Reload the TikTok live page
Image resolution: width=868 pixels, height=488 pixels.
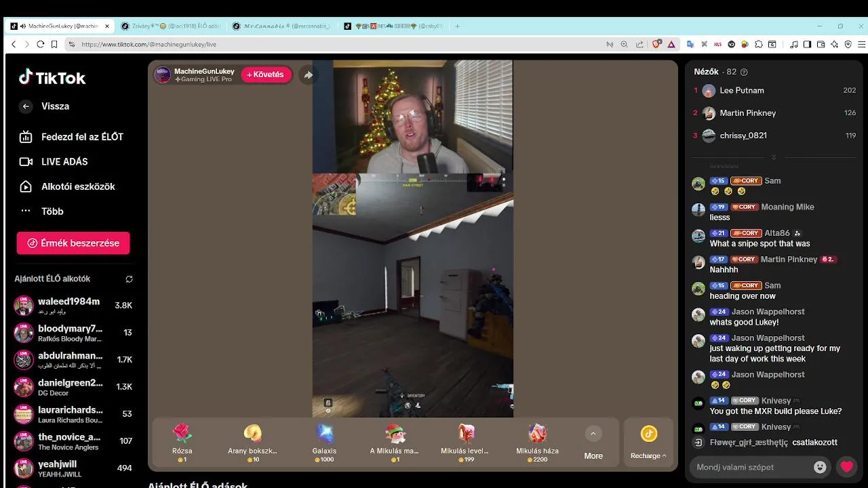(x=40, y=44)
